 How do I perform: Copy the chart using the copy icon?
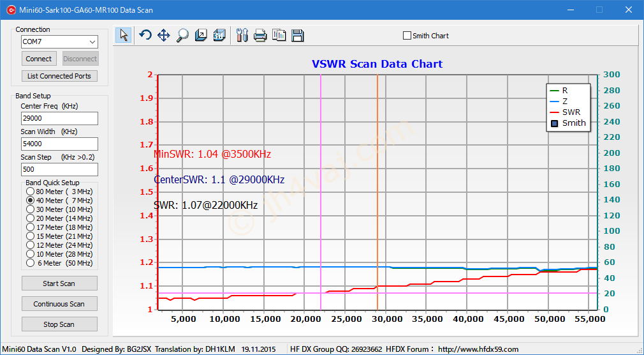[x=279, y=35]
